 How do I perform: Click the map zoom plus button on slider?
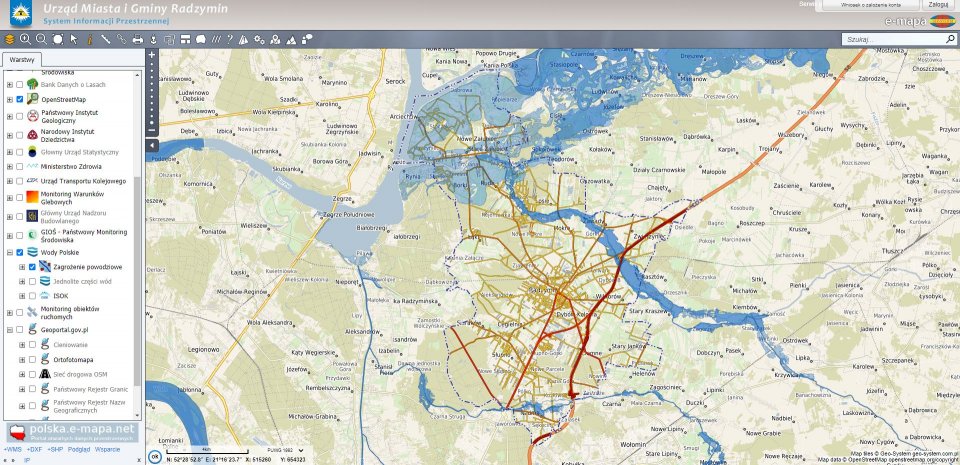[152, 54]
